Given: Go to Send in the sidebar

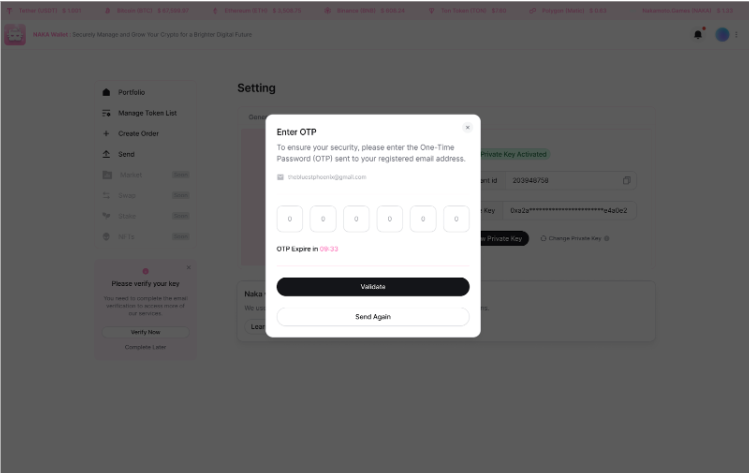Looking at the screenshot, I should (126, 154).
